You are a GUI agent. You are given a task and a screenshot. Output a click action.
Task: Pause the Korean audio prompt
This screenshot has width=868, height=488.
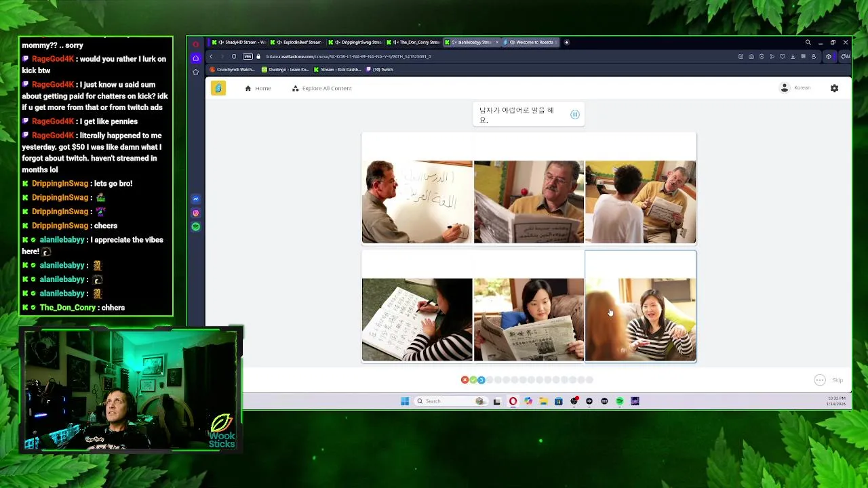pyautogui.click(x=574, y=115)
